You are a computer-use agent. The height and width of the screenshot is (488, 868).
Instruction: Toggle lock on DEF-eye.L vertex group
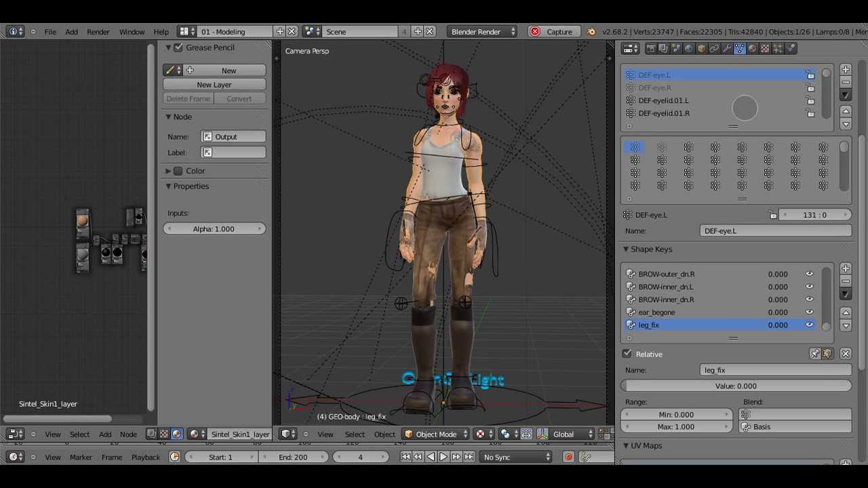point(810,75)
